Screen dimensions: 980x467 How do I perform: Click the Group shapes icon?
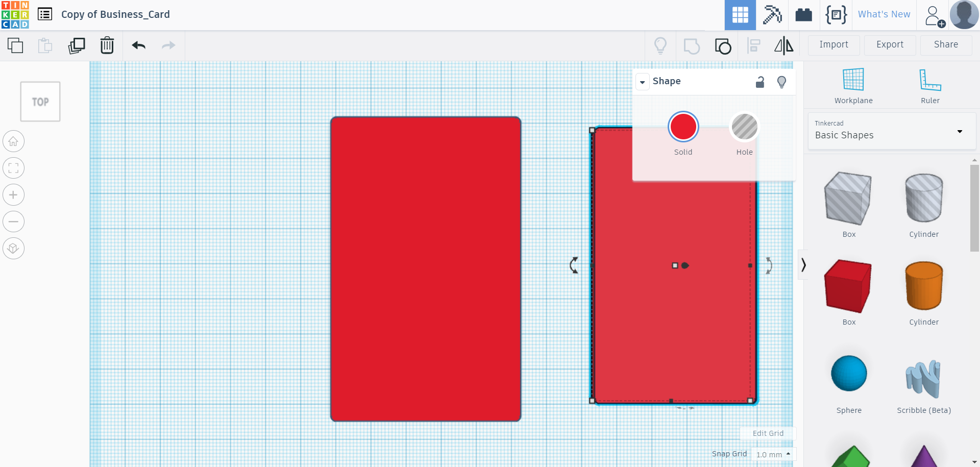[x=692, y=46]
